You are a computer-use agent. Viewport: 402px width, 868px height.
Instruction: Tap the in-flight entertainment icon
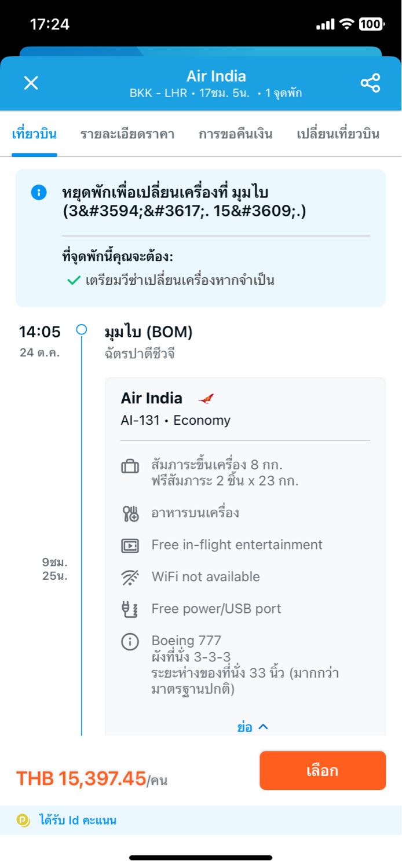[130, 545]
